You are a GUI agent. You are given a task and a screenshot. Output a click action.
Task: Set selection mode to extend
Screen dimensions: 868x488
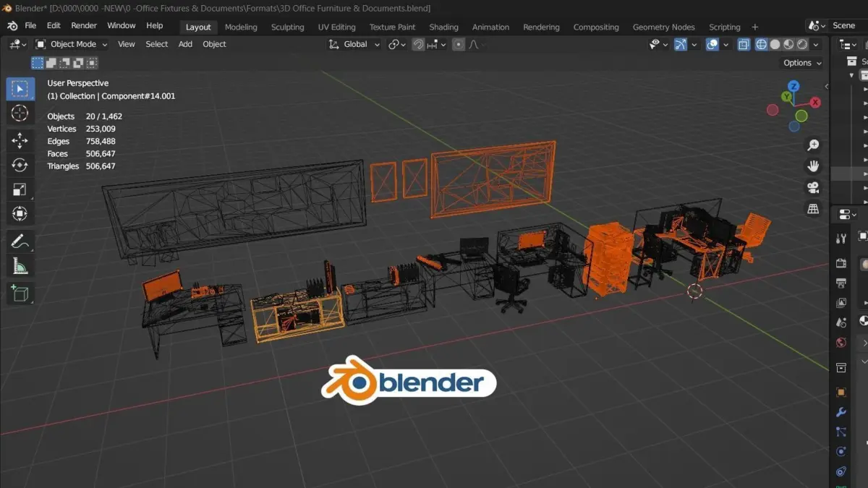click(x=51, y=63)
